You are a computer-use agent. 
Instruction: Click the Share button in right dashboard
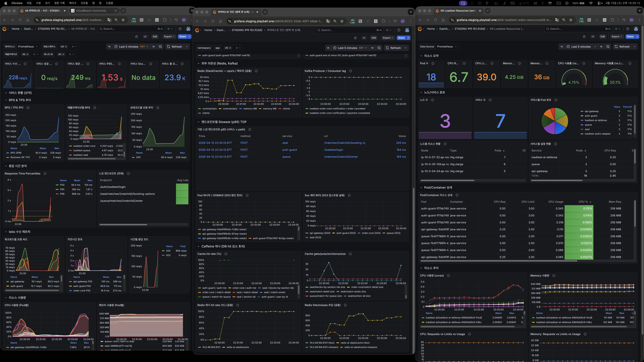point(630,36)
